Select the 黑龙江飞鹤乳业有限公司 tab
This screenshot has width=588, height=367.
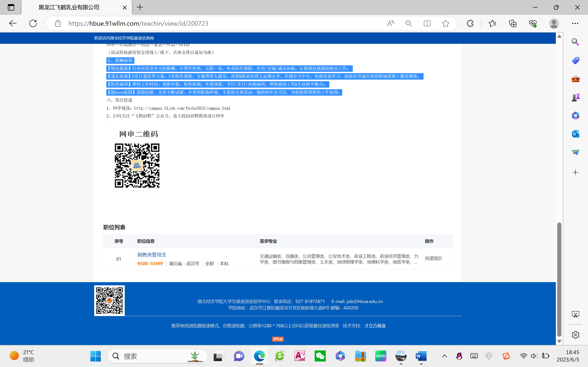point(69,7)
